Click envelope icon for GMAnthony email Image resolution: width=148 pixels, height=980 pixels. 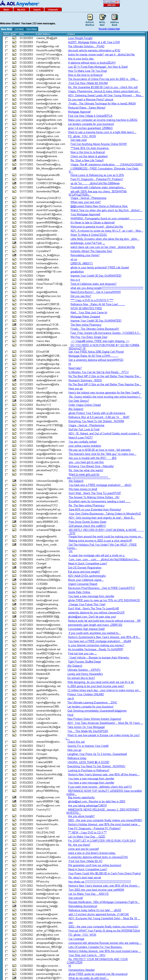point(14,300)
